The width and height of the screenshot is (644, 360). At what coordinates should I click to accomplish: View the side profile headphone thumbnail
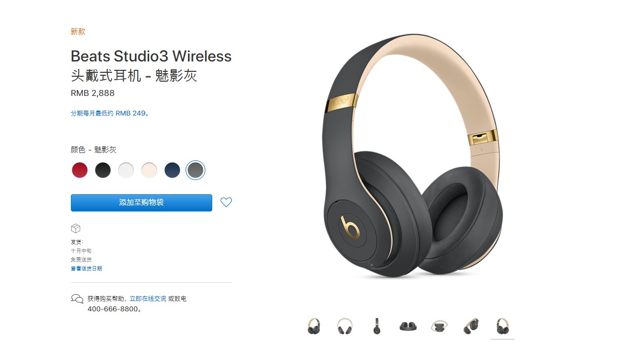tap(377, 326)
